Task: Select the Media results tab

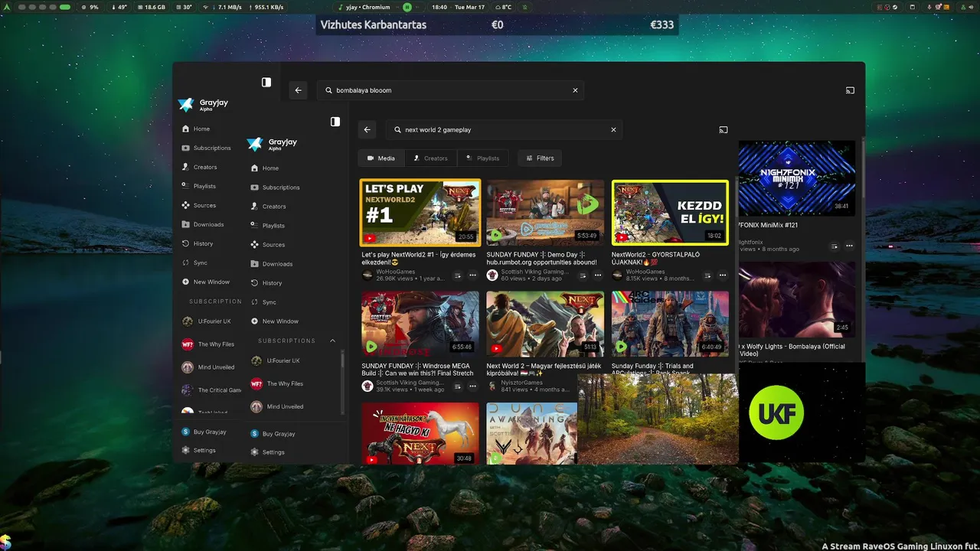Action: click(x=381, y=158)
